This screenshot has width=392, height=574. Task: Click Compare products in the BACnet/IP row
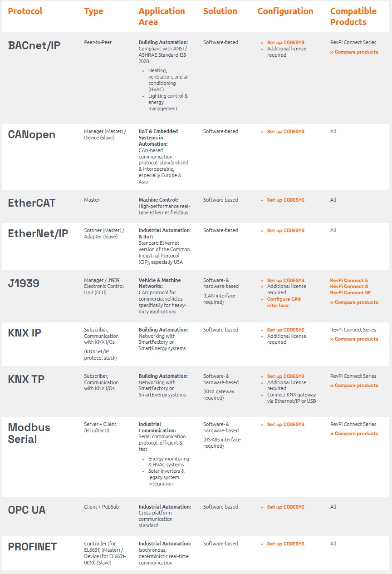[x=354, y=52]
